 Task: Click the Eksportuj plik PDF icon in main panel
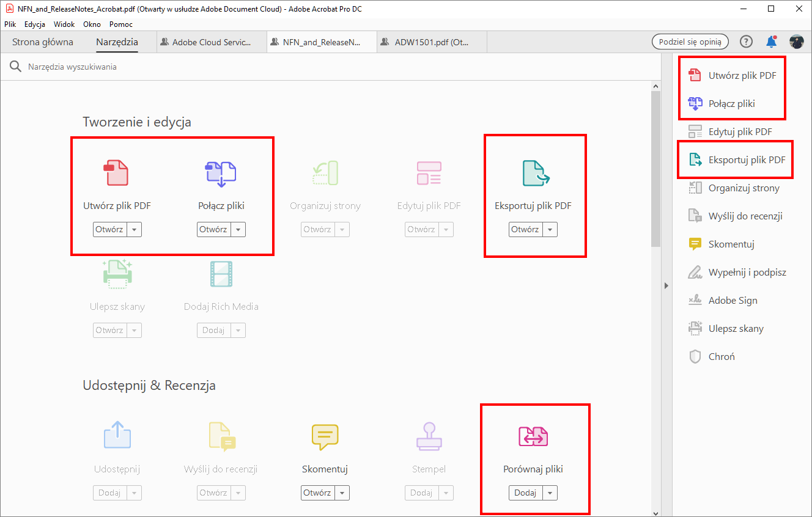pyautogui.click(x=535, y=173)
